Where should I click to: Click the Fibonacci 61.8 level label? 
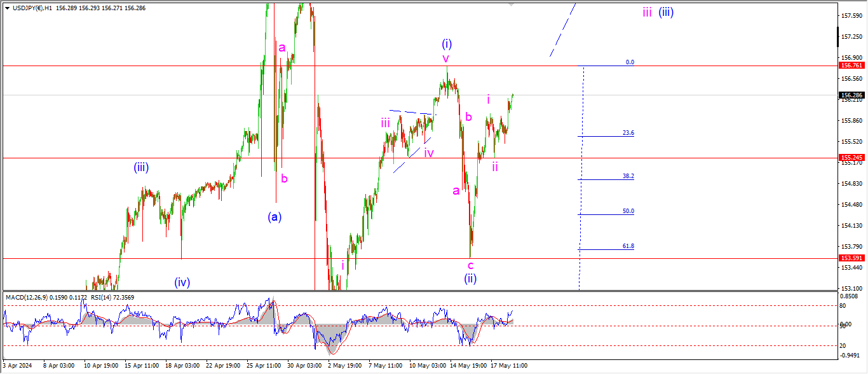coord(628,246)
